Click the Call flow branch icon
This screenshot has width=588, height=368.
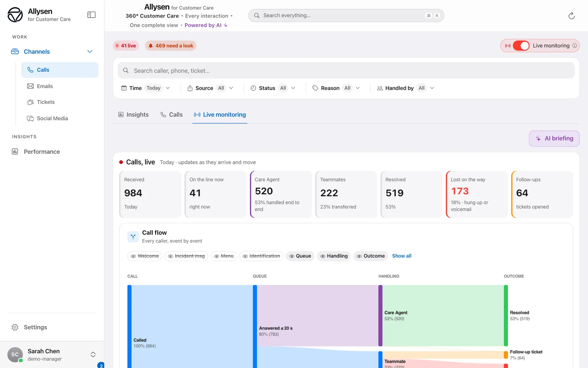[x=133, y=237]
